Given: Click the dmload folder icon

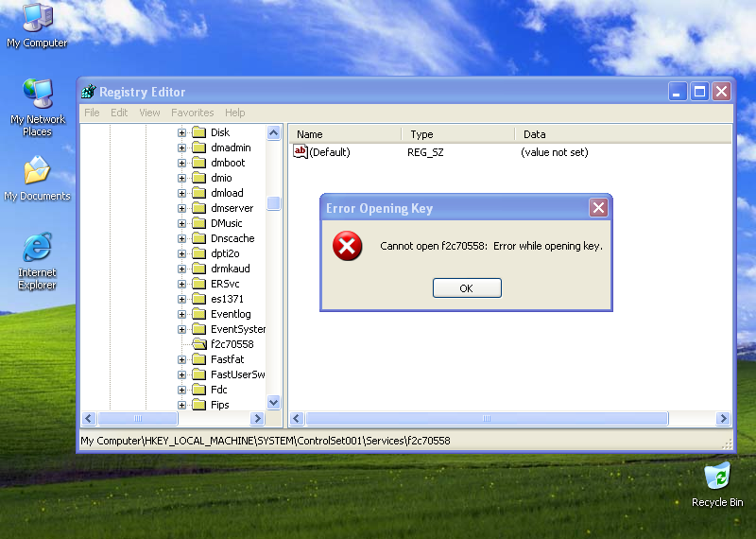Looking at the screenshot, I should click(x=198, y=193).
